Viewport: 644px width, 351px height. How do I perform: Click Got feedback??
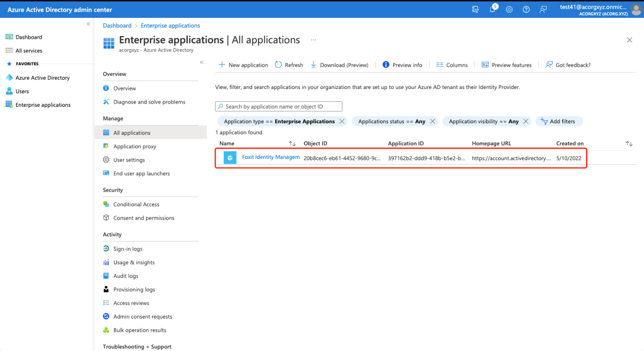[568, 65]
